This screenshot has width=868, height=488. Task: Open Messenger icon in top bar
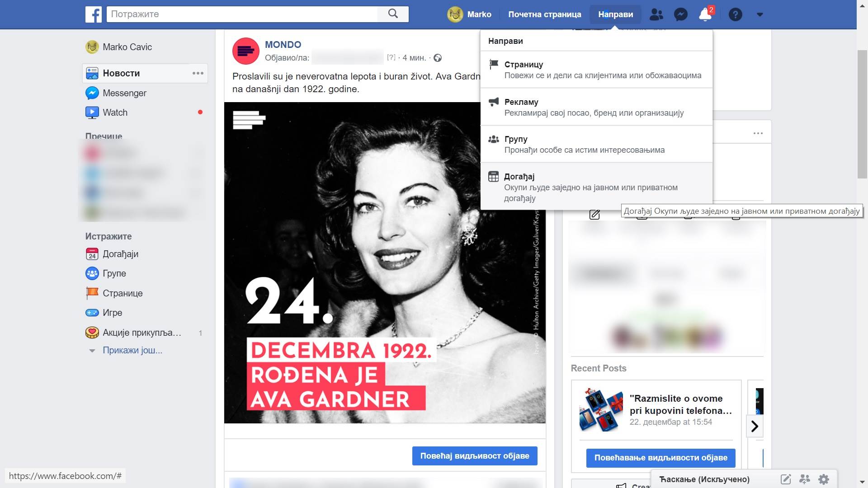[680, 14]
